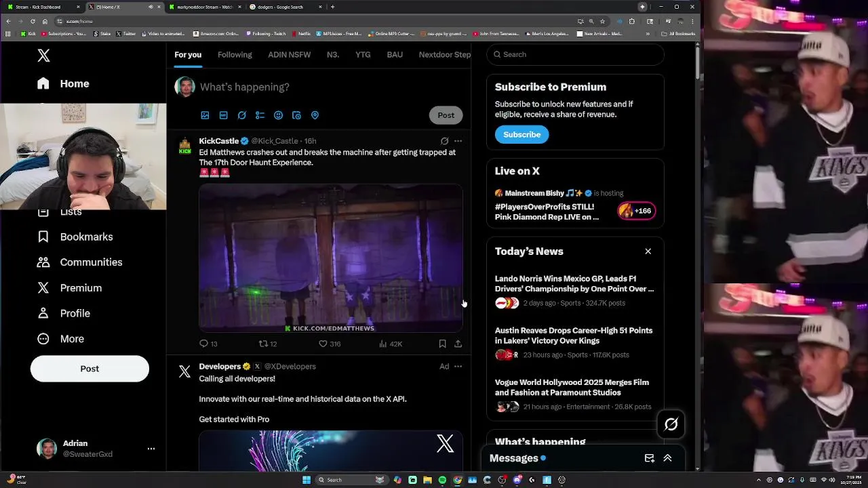Open the Following - Twitch bookmark
Screen dimensions: 868x488
tap(266, 33)
